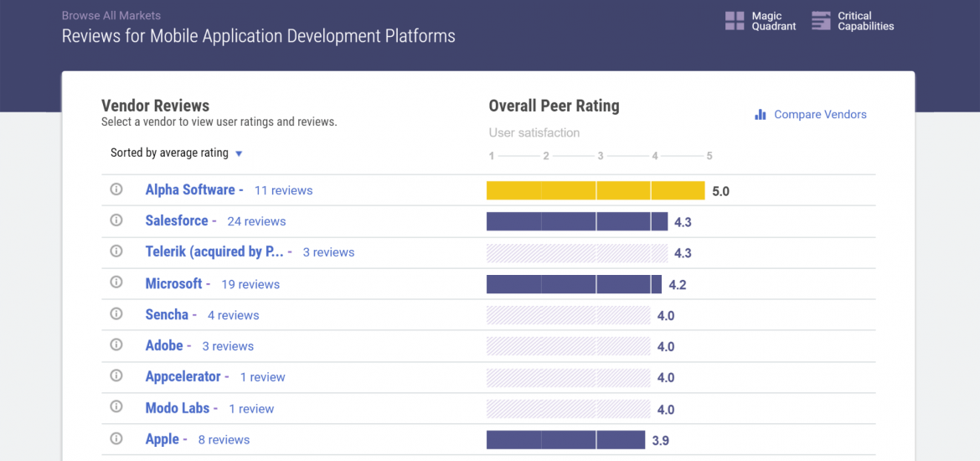Open info icon next to Salesforce

click(x=116, y=220)
